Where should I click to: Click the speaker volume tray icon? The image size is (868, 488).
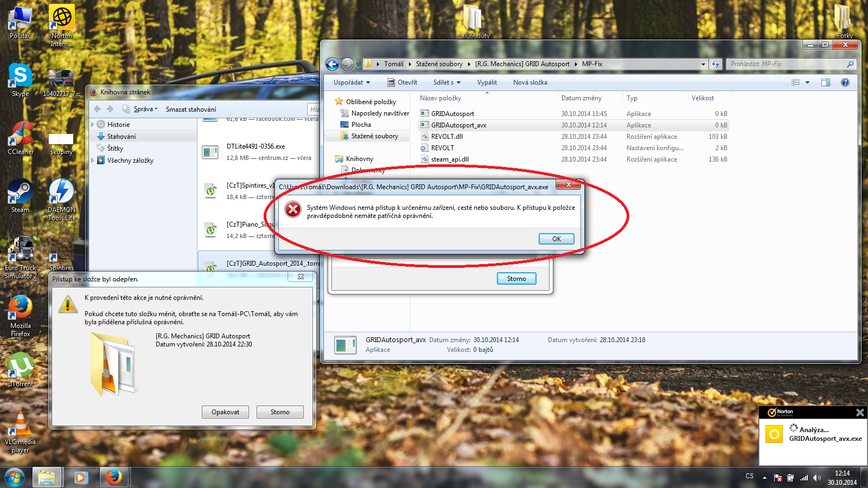point(817,478)
